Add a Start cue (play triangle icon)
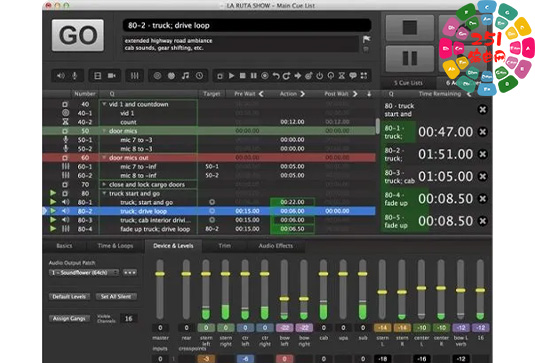Viewport: 535px width, 363px height. click(x=231, y=76)
